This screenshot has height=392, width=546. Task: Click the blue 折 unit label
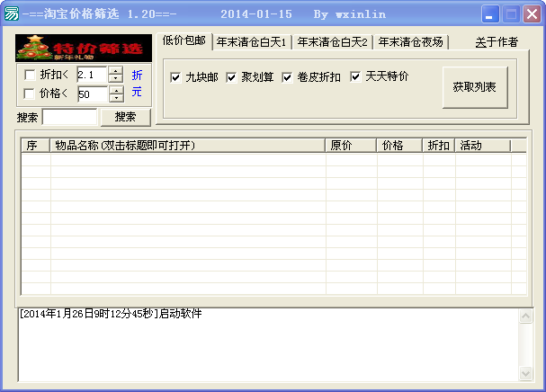click(137, 75)
